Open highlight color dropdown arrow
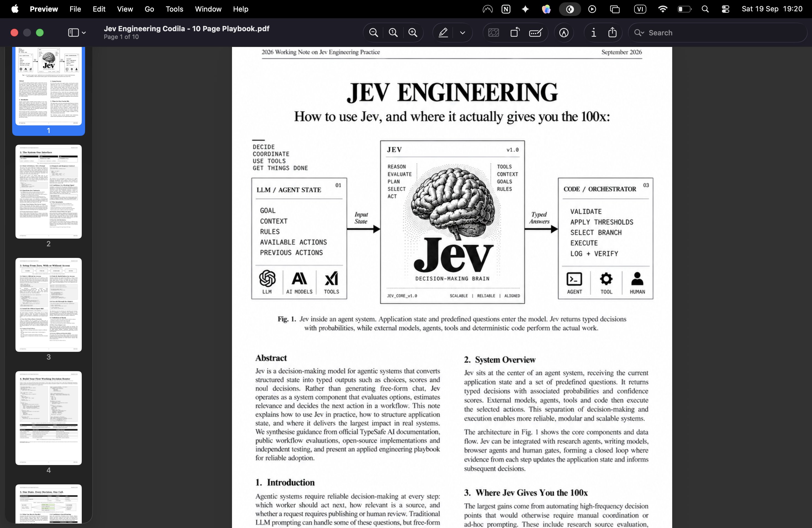 [x=463, y=33]
